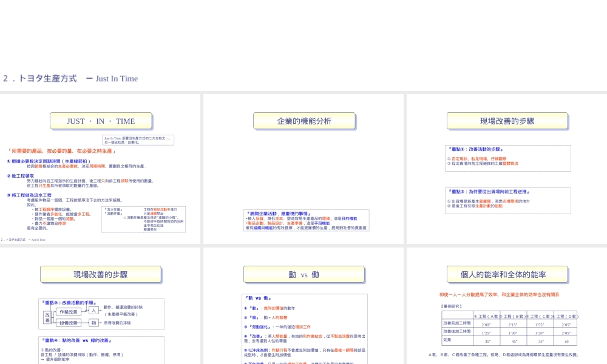
Task: Select the 物 box in the improvement diagram
Action: (x=93, y=323)
